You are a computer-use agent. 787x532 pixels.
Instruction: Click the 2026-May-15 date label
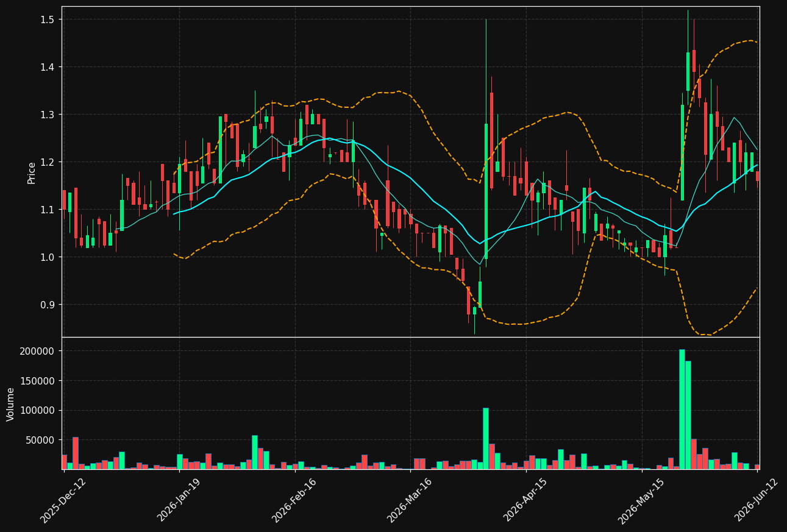641,500
